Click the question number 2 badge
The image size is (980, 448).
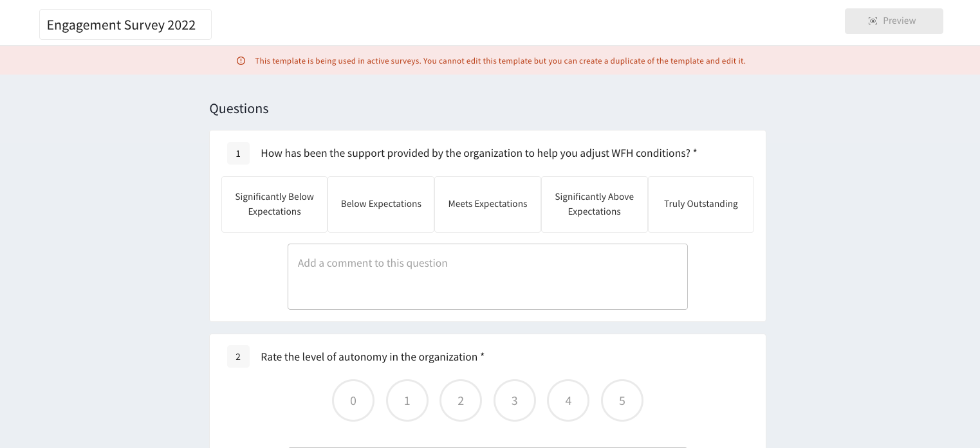pyautogui.click(x=238, y=357)
